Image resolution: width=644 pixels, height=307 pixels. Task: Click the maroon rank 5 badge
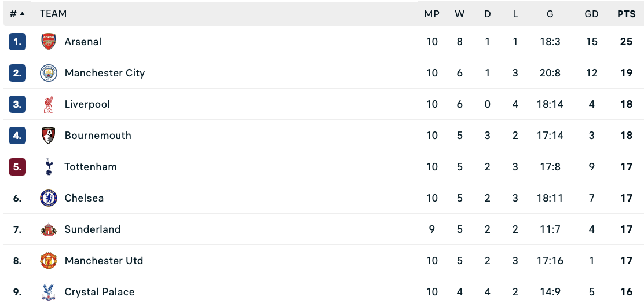[17, 167]
